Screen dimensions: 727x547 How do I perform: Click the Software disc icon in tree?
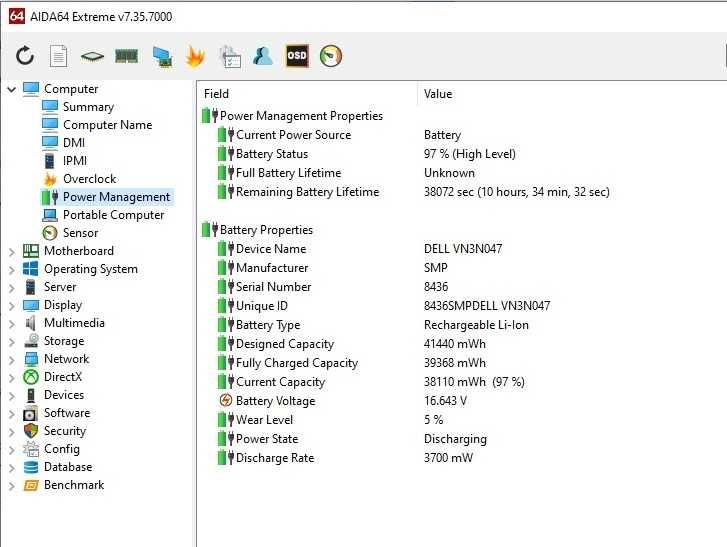[31, 413]
